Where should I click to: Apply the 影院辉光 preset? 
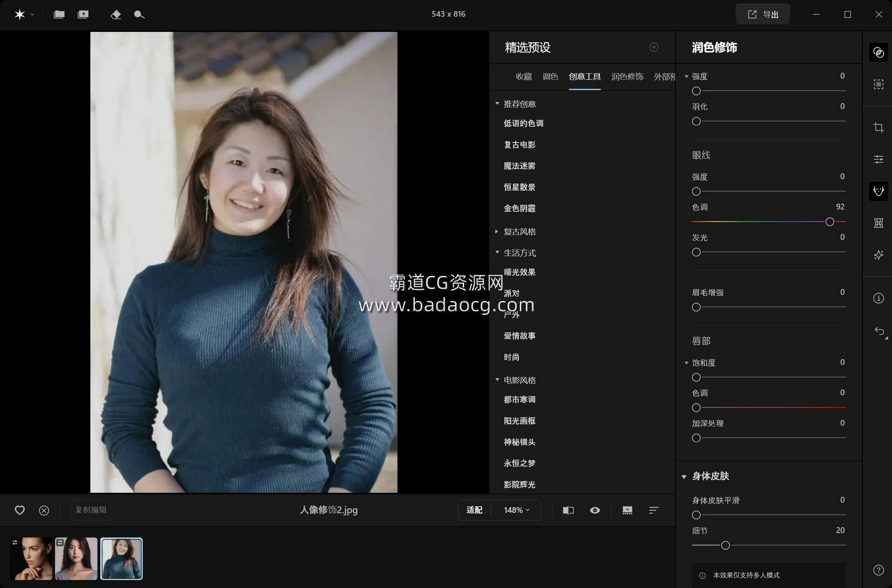(519, 484)
